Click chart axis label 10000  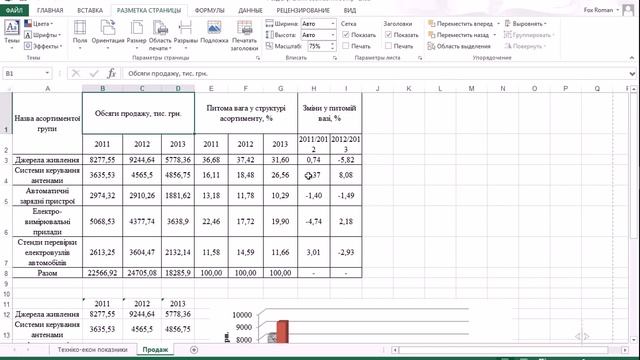click(x=242, y=315)
